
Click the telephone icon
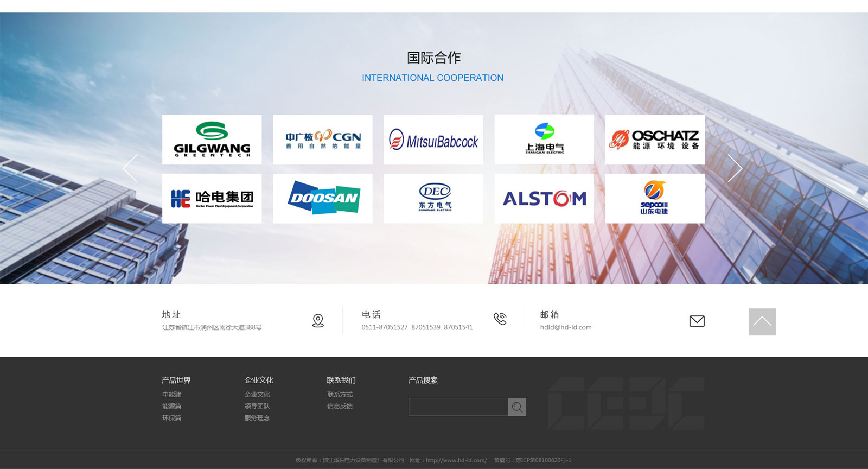pyautogui.click(x=500, y=319)
